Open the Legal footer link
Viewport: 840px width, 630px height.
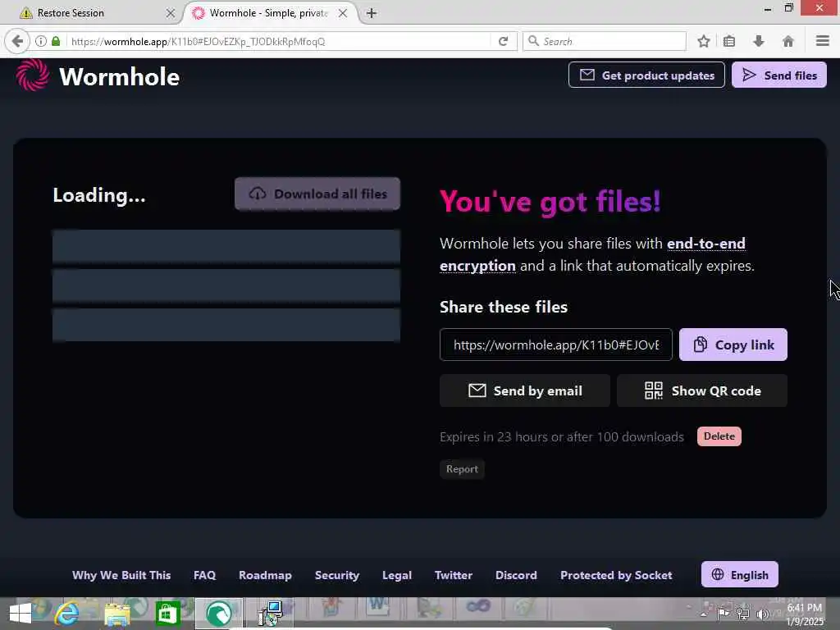[x=397, y=575]
